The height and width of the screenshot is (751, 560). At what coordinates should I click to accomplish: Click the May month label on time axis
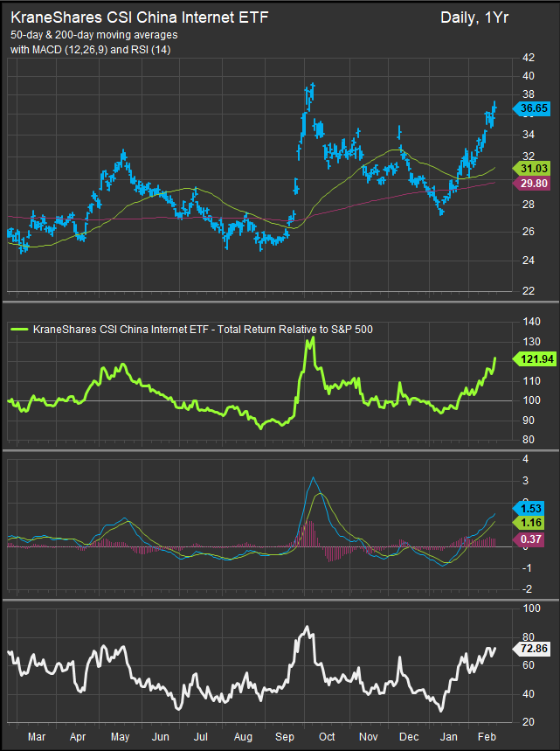(121, 737)
